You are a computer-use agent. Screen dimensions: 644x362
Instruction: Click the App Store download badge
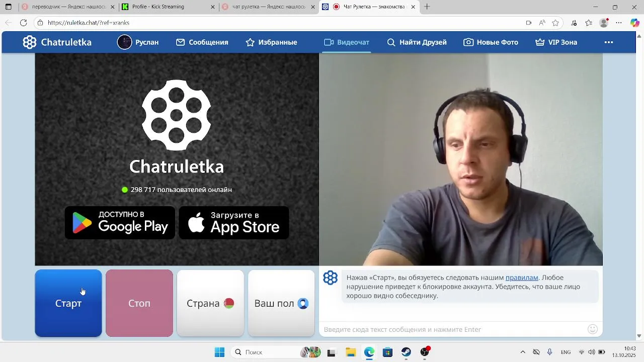(234, 223)
